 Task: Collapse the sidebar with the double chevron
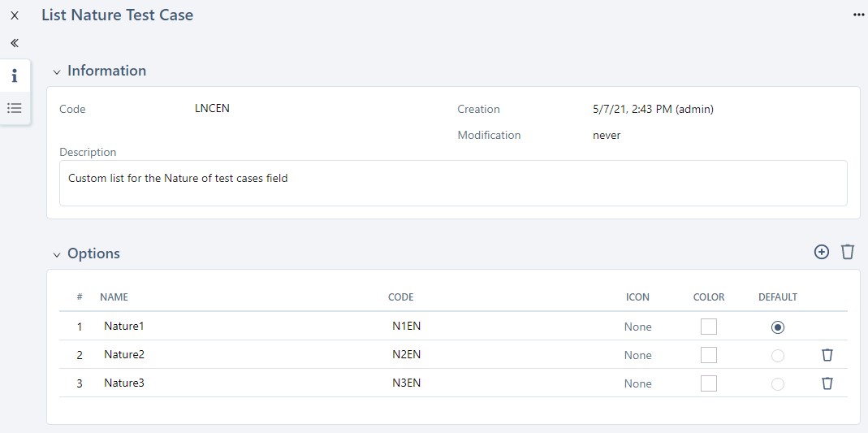[15, 43]
